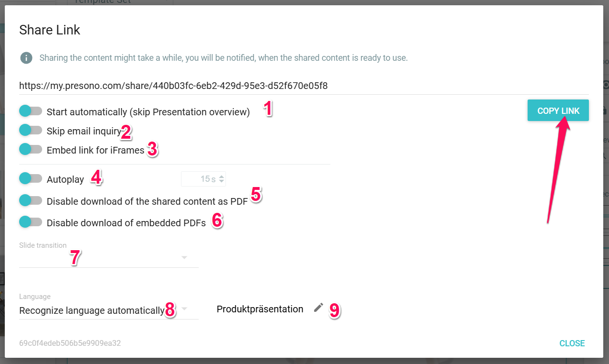The image size is (609, 364).
Task: Click the Autoplay seconds stepper arrows
Action: 221,179
